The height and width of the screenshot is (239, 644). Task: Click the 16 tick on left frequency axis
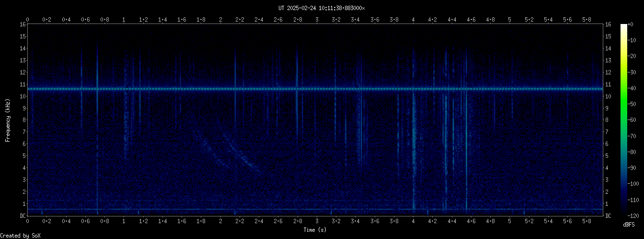click(x=23, y=24)
